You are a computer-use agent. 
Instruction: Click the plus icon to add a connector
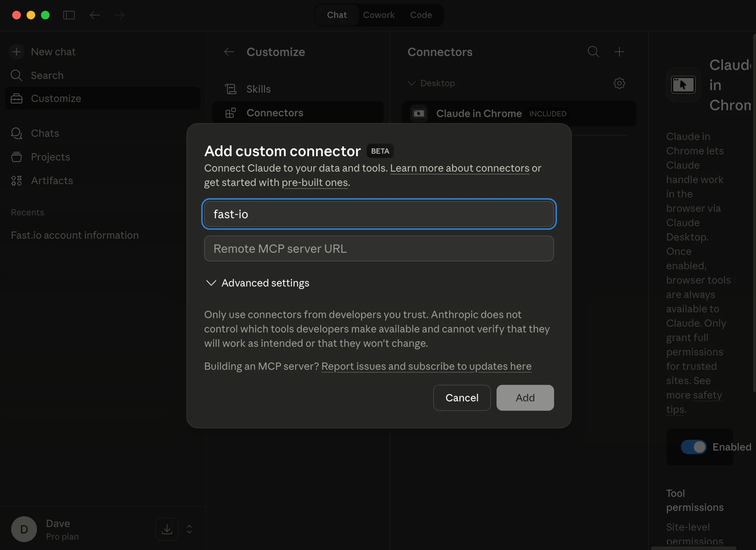click(x=619, y=52)
